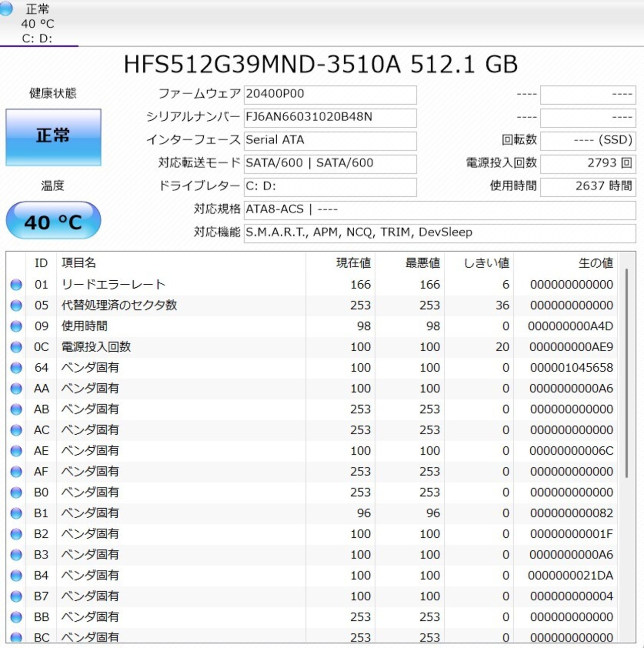Click the vertical scrollbar of the SMART list
This screenshot has height=648, width=644.
coord(626,372)
